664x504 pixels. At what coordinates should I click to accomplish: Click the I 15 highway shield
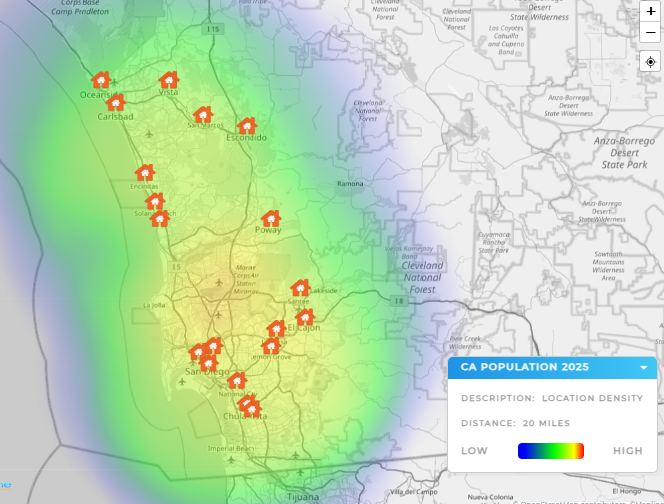click(213, 29)
